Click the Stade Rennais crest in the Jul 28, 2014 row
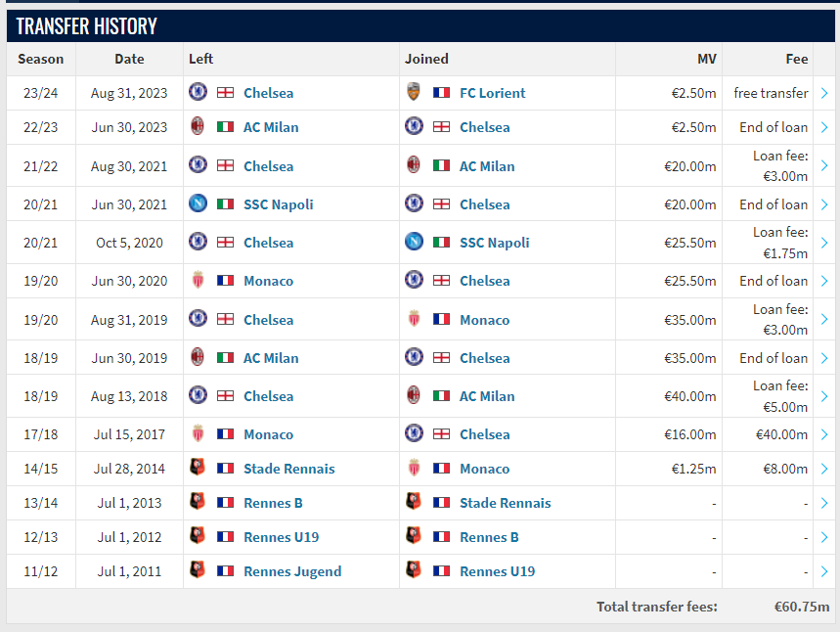The width and height of the screenshot is (840, 632). pos(198,467)
